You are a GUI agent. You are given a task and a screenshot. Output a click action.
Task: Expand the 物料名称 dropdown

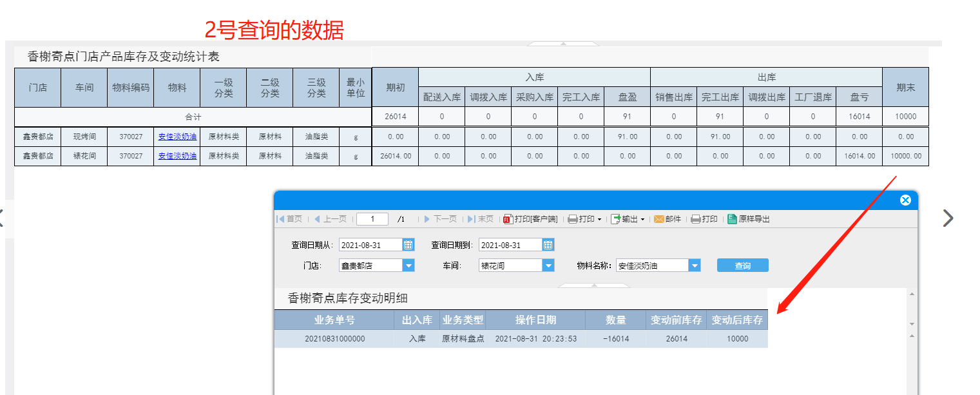(695, 265)
